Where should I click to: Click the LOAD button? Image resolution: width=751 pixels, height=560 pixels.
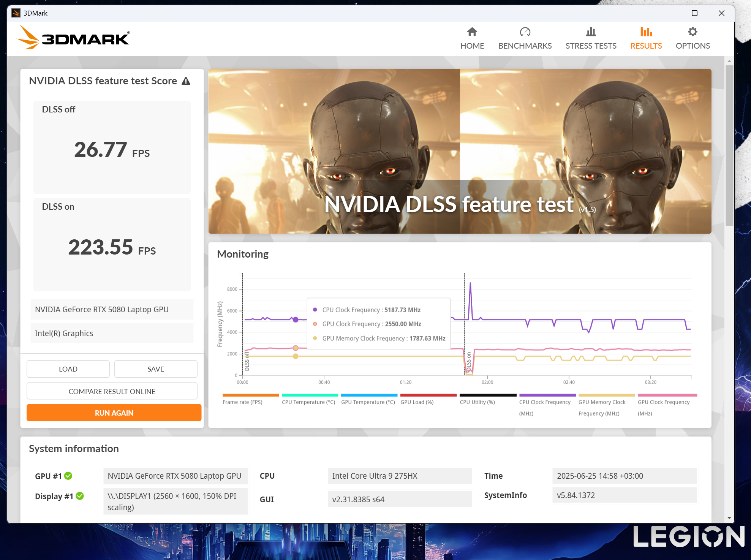(68, 369)
